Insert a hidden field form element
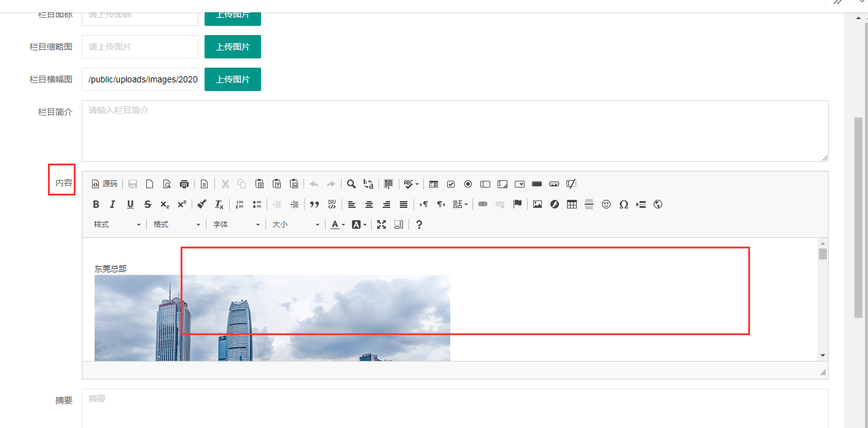 click(571, 184)
